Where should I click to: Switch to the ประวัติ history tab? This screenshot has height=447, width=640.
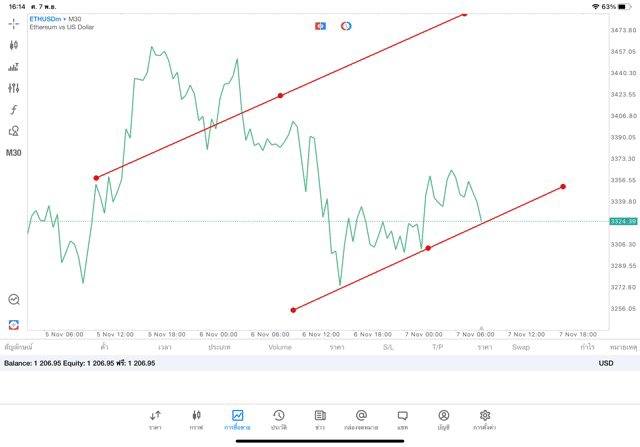(x=278, y=418)
